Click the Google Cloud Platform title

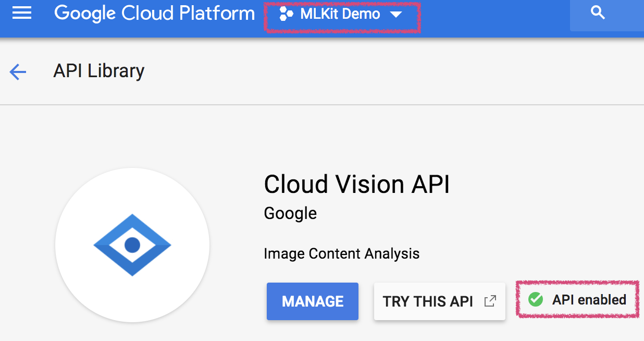click(155, 14)
